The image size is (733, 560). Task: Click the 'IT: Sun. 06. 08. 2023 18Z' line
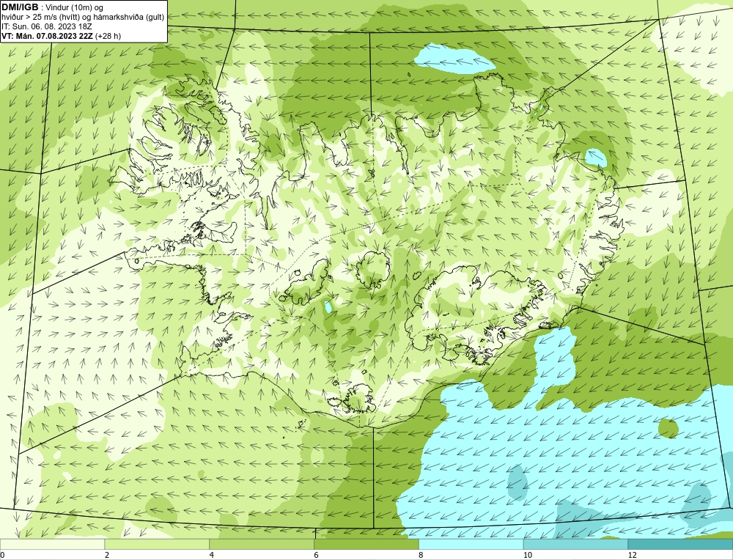[47, 26]
